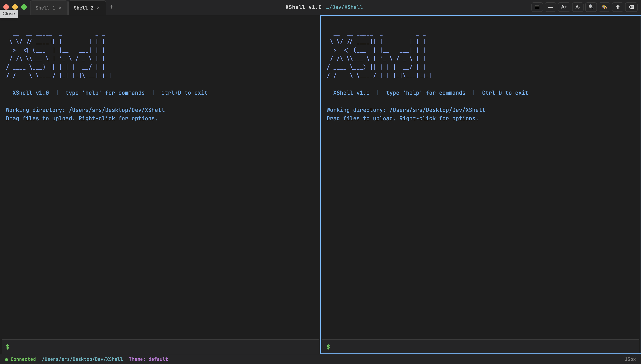Click the green Connected status indicator
Image resolution: width=641 pixels, height=364 pixels.
(x=21, y=359)
